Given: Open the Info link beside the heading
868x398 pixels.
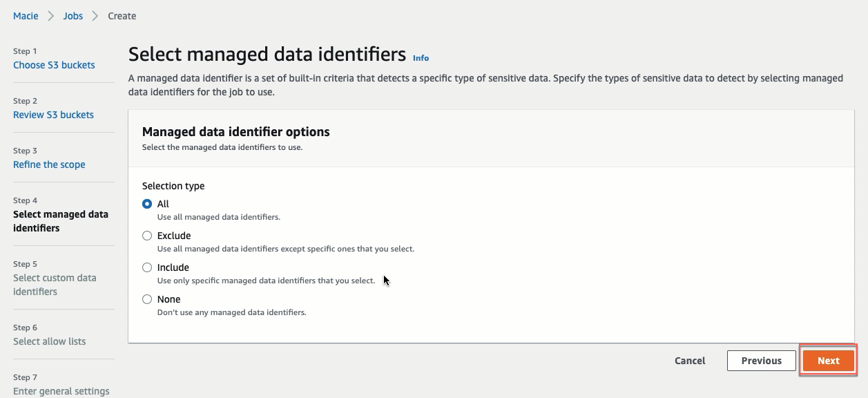Looking at the screenshot, I should [421, 58].
